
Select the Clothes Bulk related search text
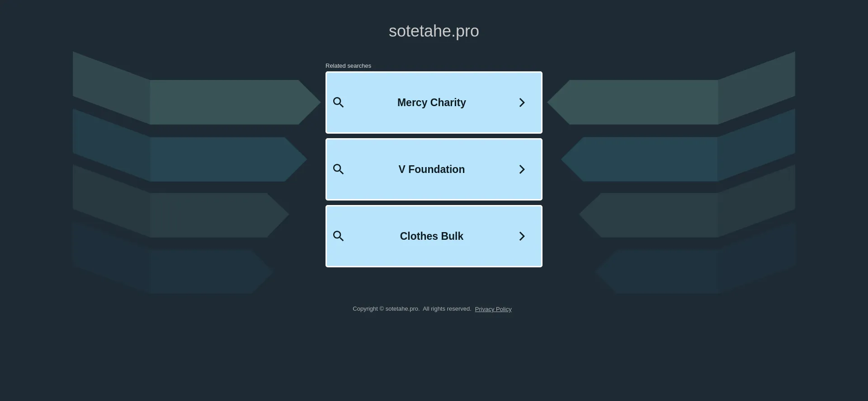click(431, 236)
